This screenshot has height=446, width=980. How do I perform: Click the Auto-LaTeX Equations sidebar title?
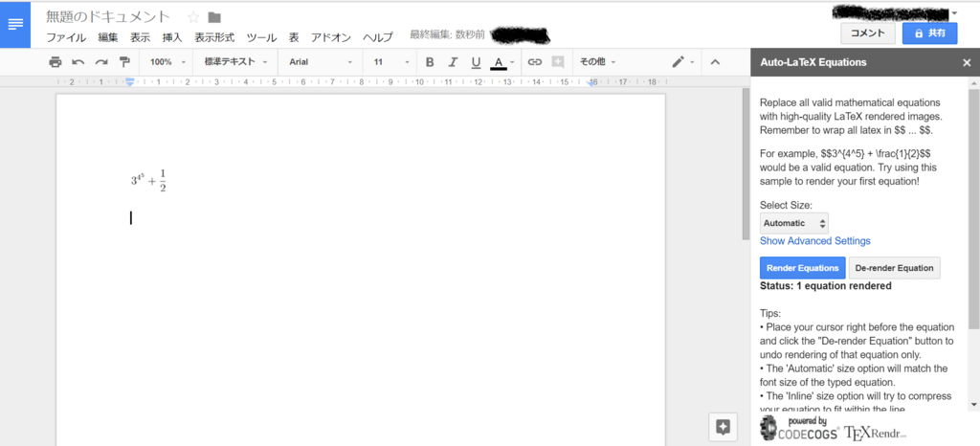coord(813,62)
